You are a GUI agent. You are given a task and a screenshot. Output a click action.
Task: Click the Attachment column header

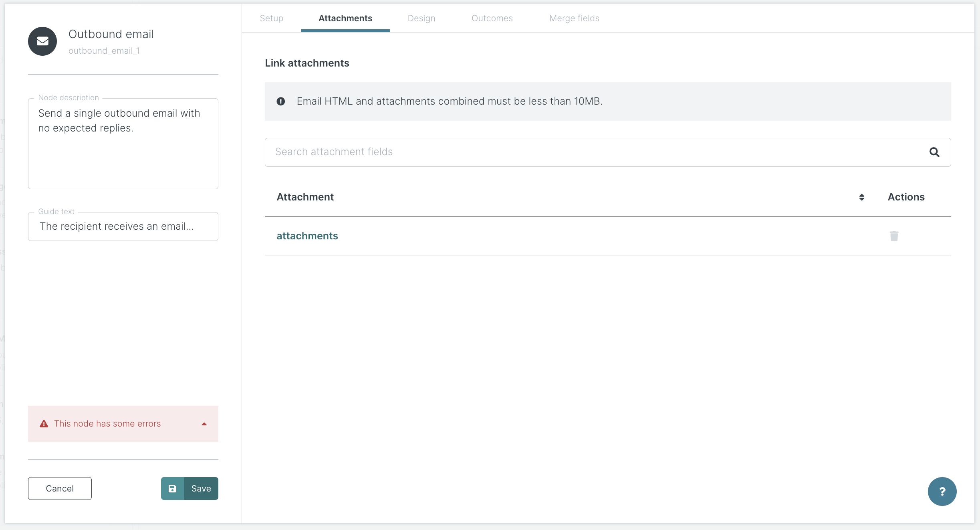tap(305, 197)
